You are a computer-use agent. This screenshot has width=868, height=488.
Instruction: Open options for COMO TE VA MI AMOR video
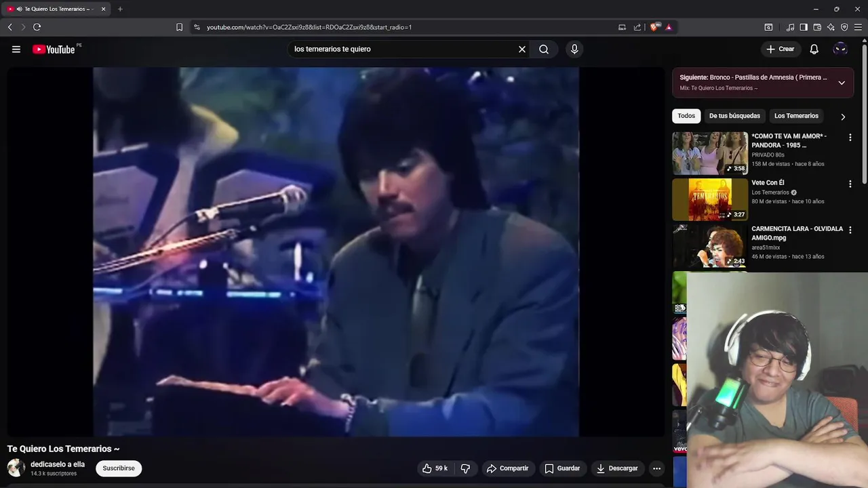(850, 138)
